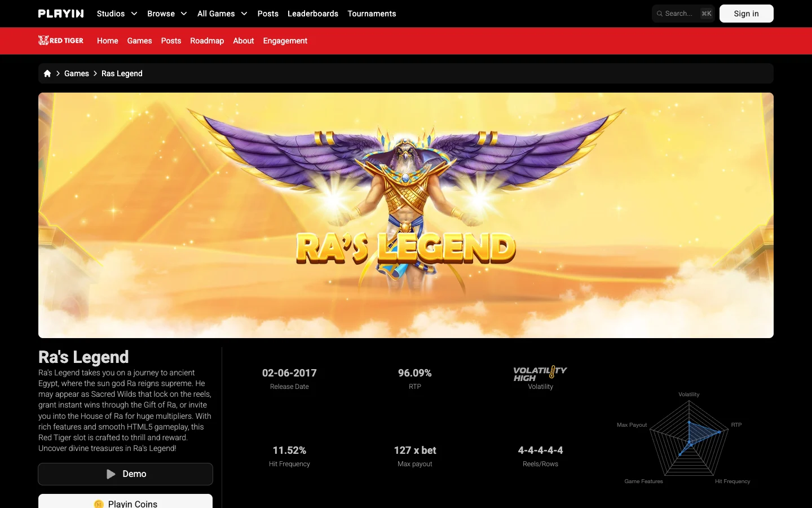Expand the Browse dropdown
Image resolution: width=812 pixels, height=508 pixels.
point(167,14)
